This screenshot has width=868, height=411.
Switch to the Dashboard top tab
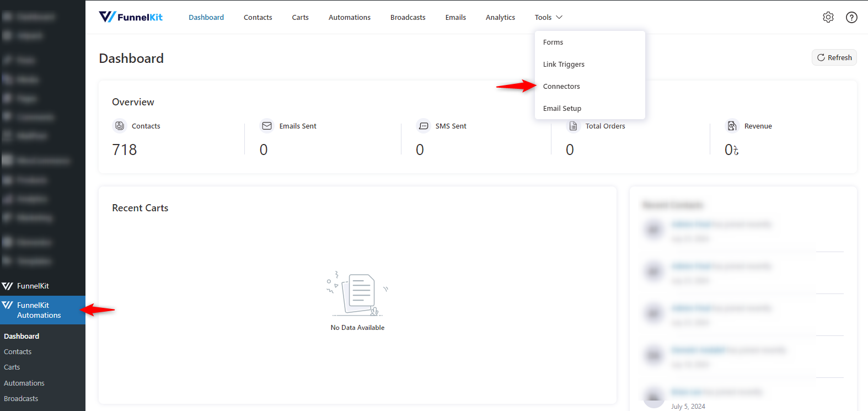(x=206, y=17)
